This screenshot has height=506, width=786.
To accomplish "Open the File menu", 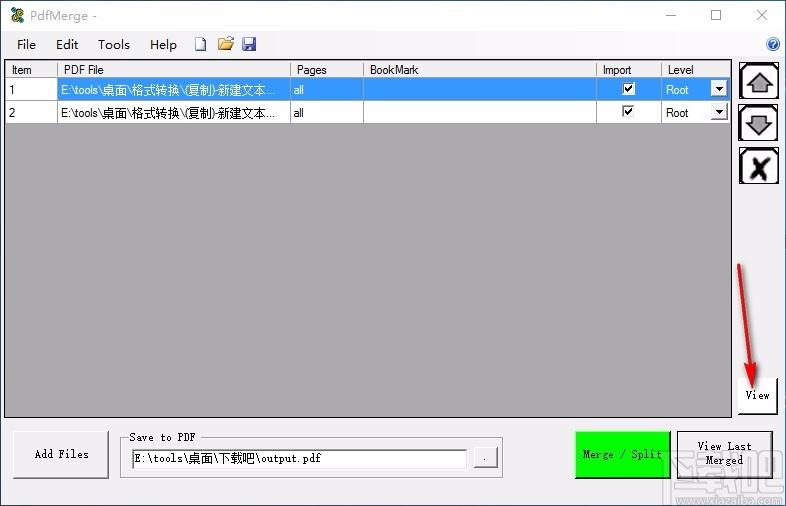I will pos(27,45).
